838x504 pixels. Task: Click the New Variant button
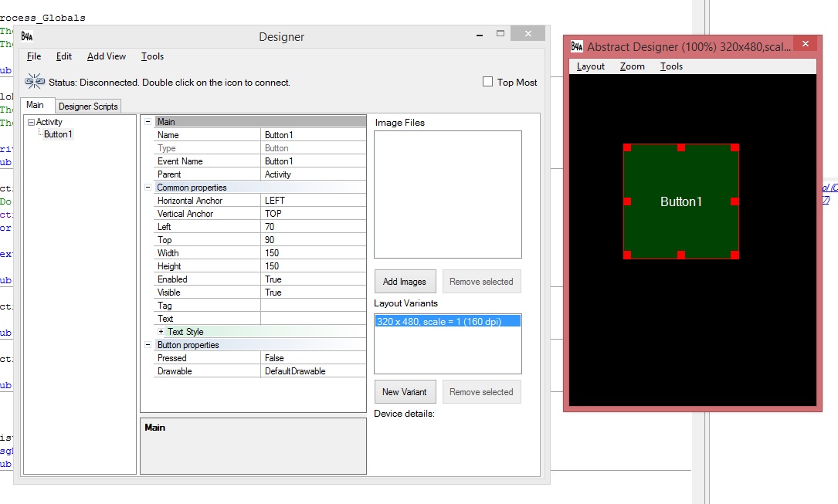[405, 392]
